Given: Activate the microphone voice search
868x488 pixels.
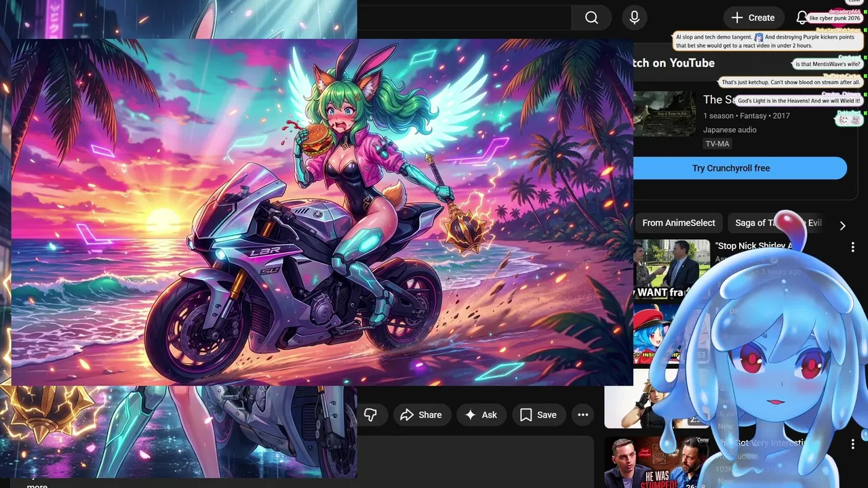Looking at the screenshot, I should (634, 18).
